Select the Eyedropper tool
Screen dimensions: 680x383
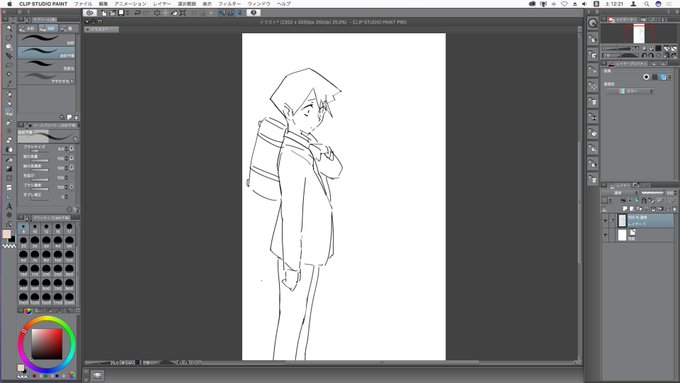pyautogui.click(x=9, y=83)
